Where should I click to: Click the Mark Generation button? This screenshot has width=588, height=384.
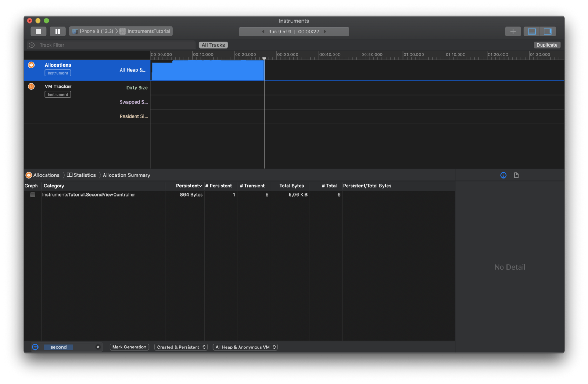pyautogui.click(x=129, y=347)
